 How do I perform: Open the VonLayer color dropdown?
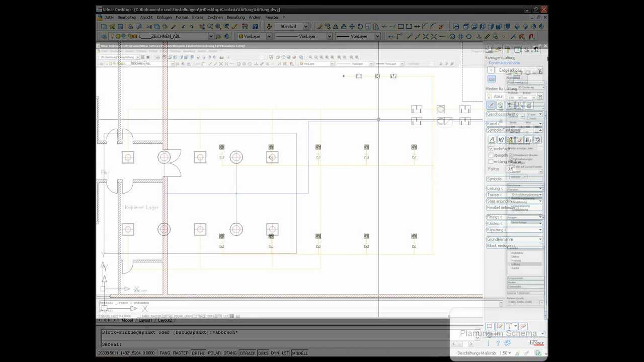[x=269, y=36]
